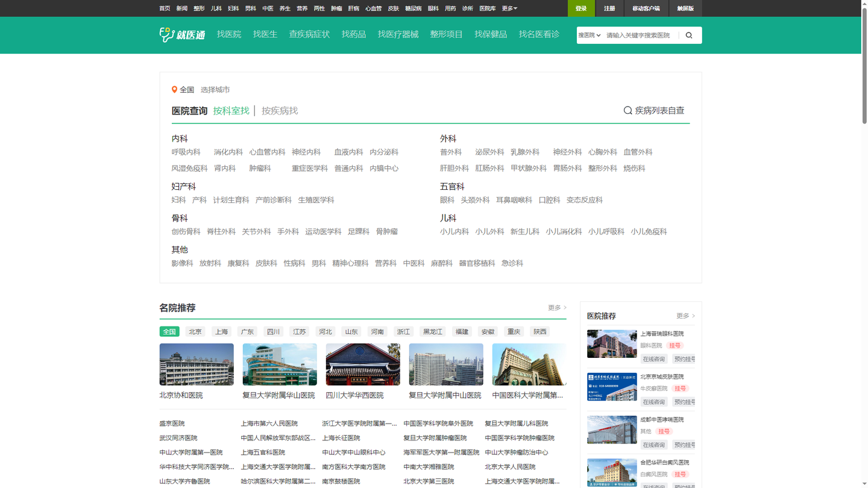
Task: Click 挂号 badge for 成都中医哮喘医院
Action: pos(664,431)
